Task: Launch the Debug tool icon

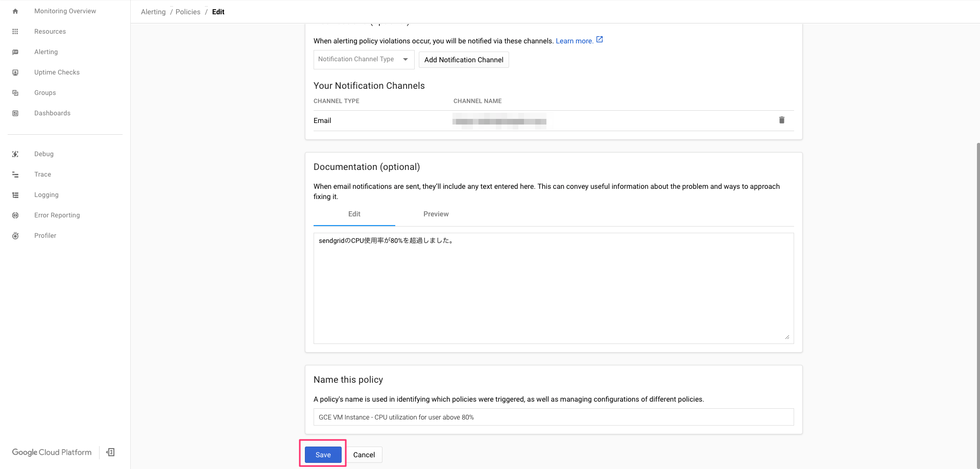Action: (x=15, y=154)
